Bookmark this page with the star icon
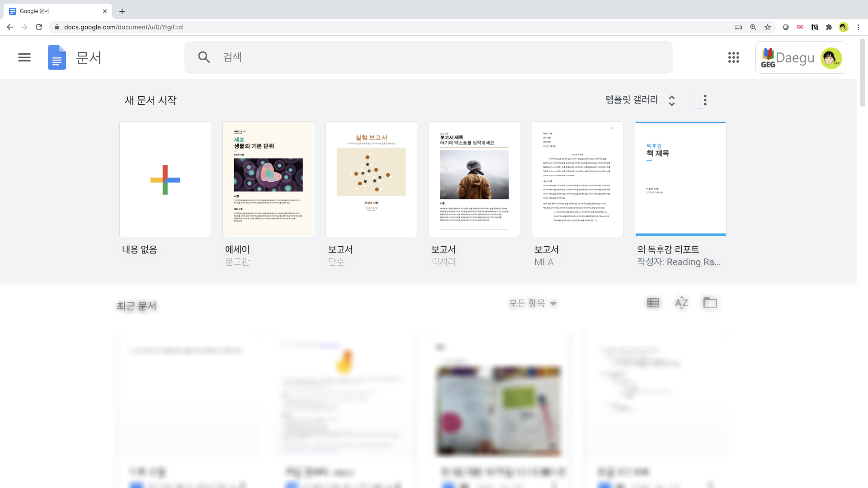 pyautogui.click(x=768, y=27)
